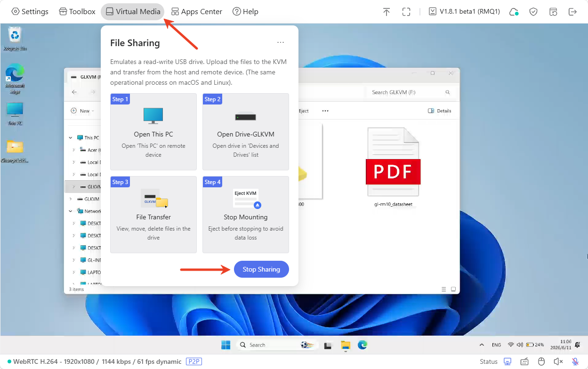Open the Virtual Media menu
The height and width of the screenshot is (369, 588).
[133, 11]
